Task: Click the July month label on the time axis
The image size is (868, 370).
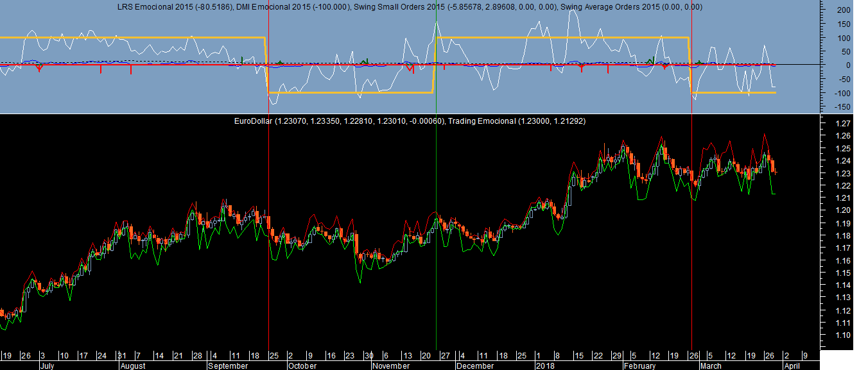Action: click(47, 366)
